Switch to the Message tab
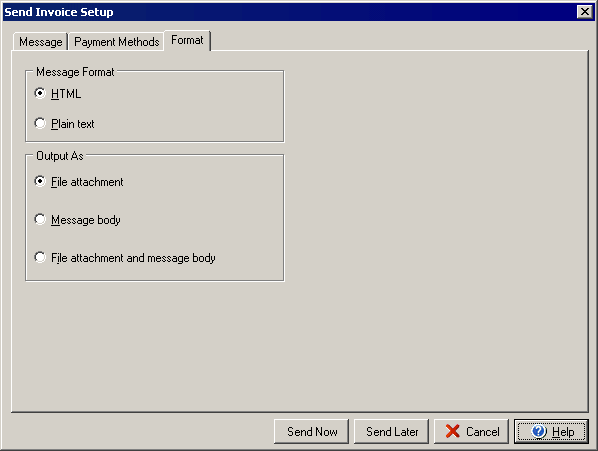598x451 pixels. pyautogui.click(x=40, y=42)
